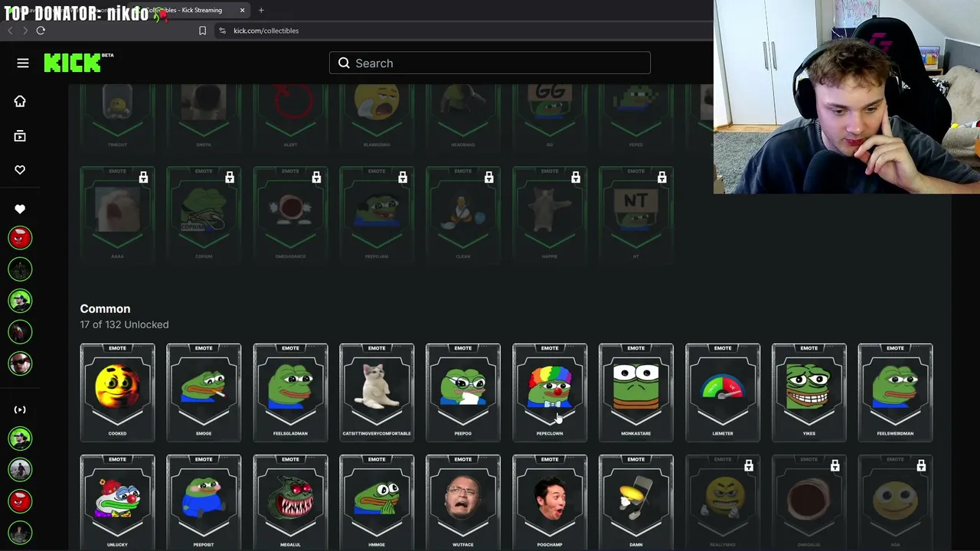Open the locked PEEPOJAM emote card
The height and width of the screenshot is (551, 980).
377,214
